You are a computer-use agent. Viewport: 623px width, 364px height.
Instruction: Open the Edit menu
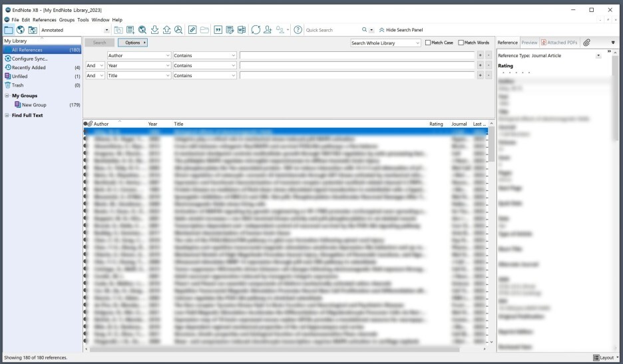pos(26,19)
